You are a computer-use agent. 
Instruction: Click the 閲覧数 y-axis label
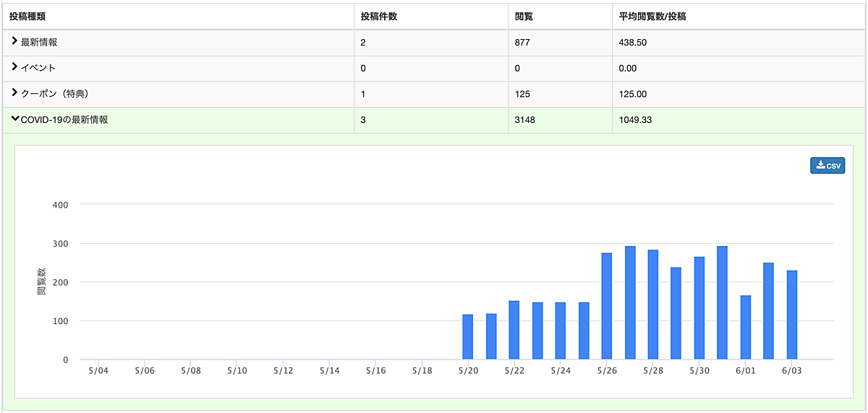pyautogui.click(x=41, y=281)
